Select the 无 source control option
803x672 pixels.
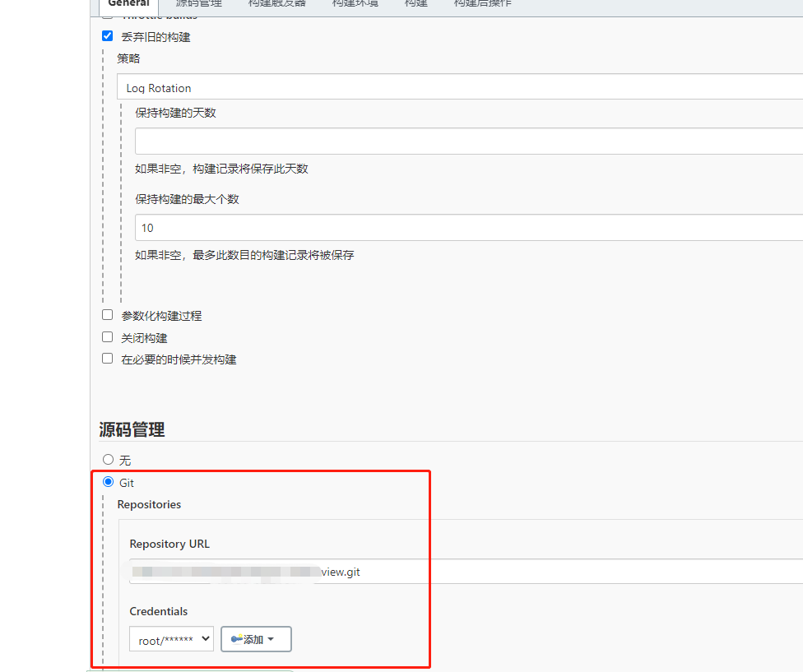pos(108,459)
